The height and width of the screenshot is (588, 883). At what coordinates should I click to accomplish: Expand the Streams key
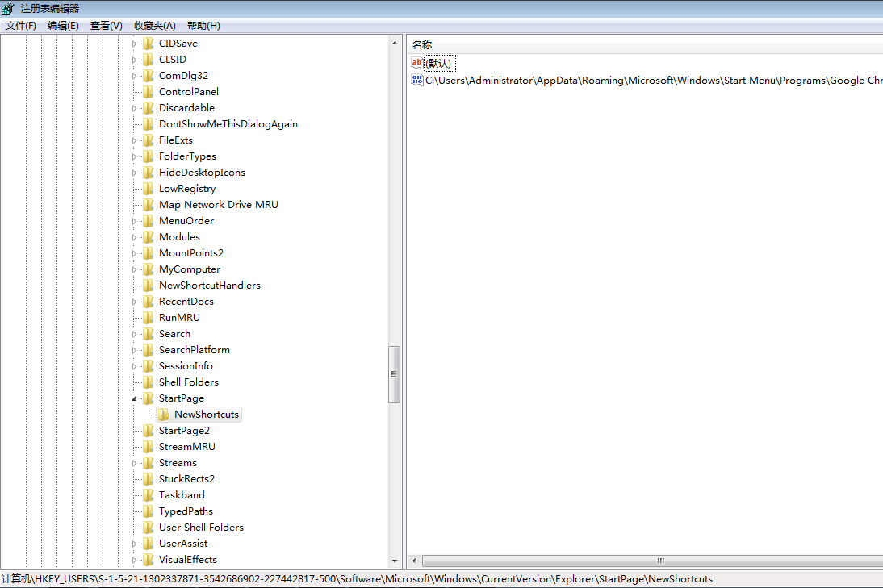[x=134, y=463]
